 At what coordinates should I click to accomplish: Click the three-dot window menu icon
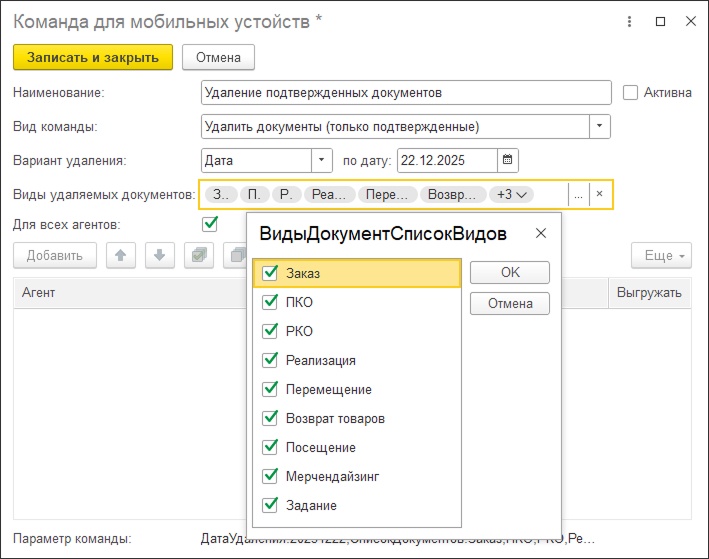click(628, 21)
